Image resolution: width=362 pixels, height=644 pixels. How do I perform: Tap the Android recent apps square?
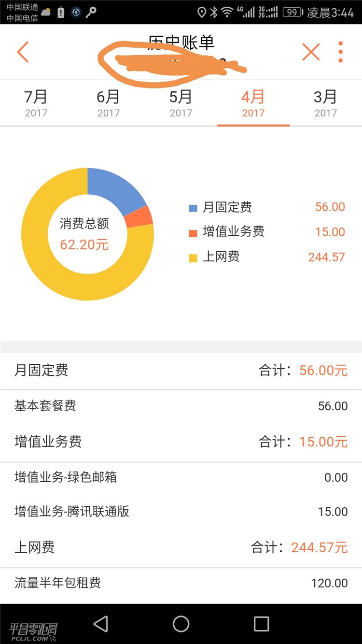coord(261,624)
